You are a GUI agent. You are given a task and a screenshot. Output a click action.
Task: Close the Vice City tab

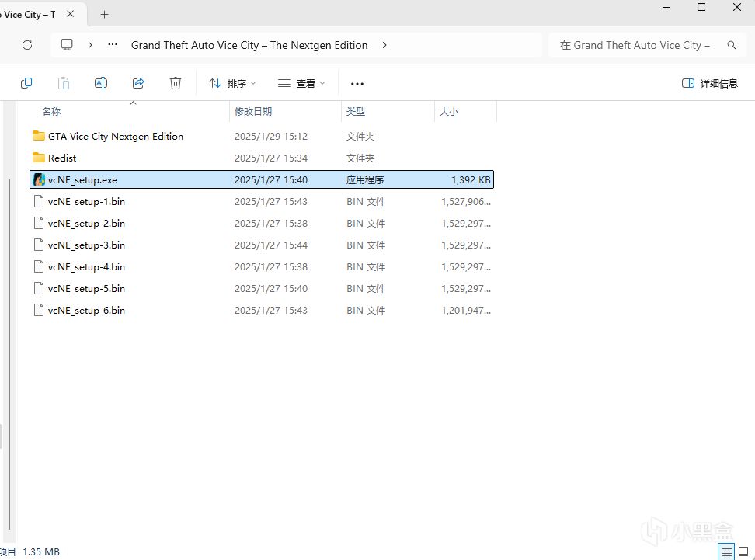pyautogui.click(x=71, y=14)
